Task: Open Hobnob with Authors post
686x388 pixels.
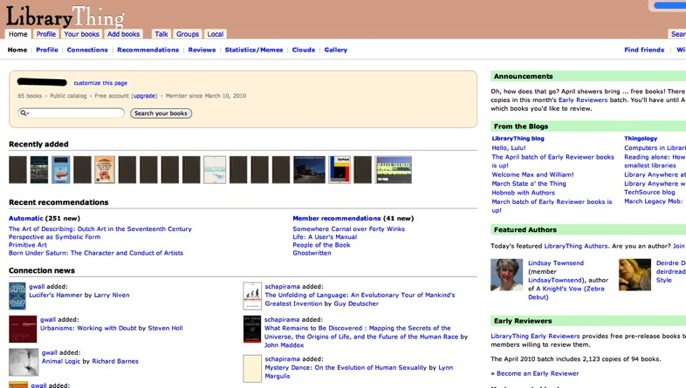Action: 523,192
